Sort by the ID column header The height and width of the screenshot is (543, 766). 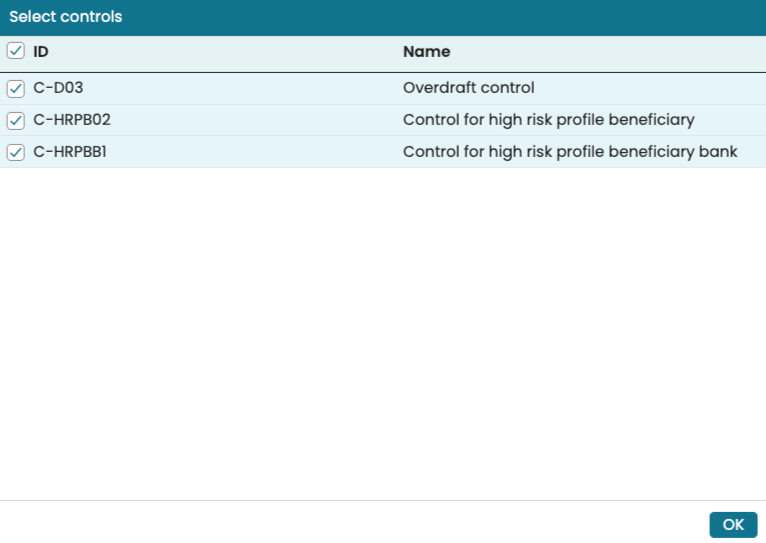tap(41, 51)
